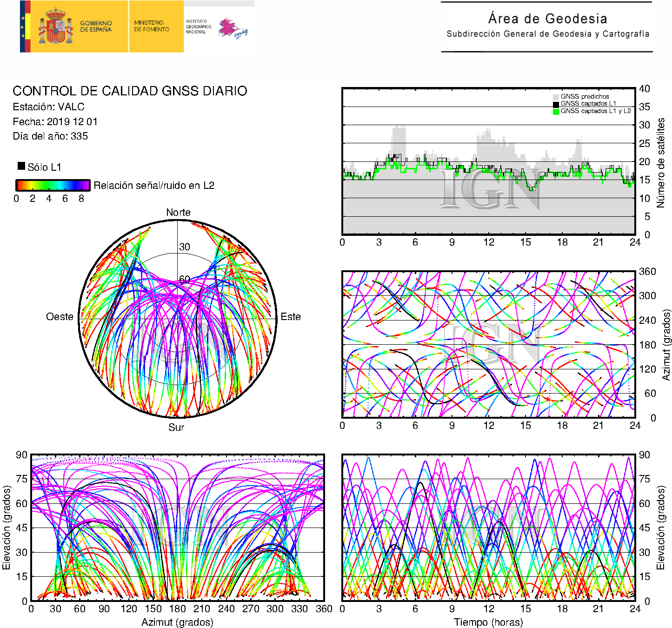
Task: Click the green GNSS captados L1 y L2 legend marker
Action: click(556, 112)
